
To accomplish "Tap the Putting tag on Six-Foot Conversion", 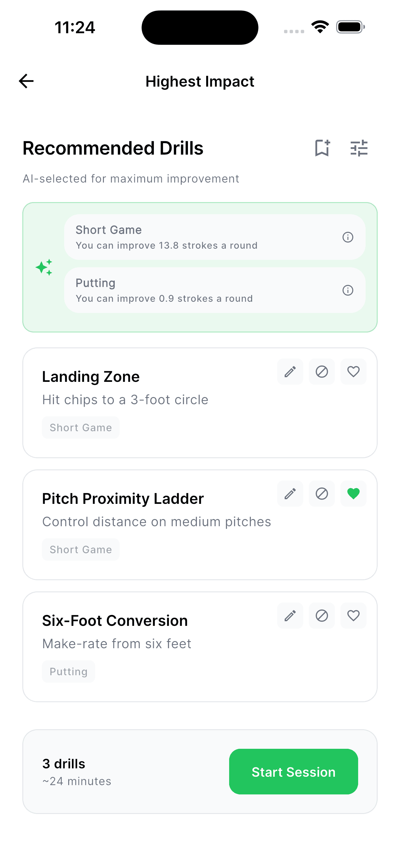I will (x=68, y=671).
